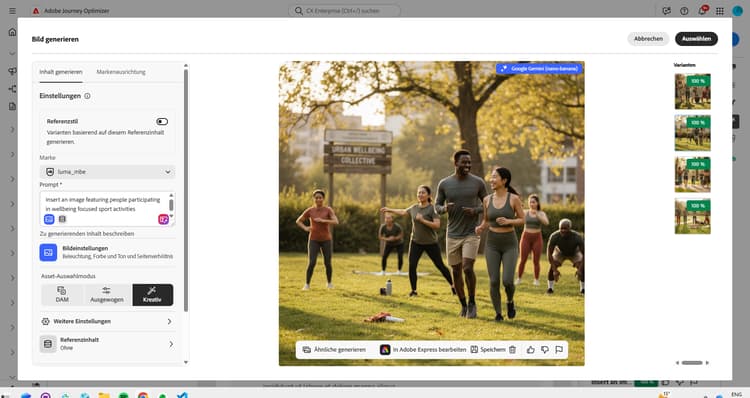Open the notifications bell icon
This screenshot has width=750, height=398.
(702, 11)
